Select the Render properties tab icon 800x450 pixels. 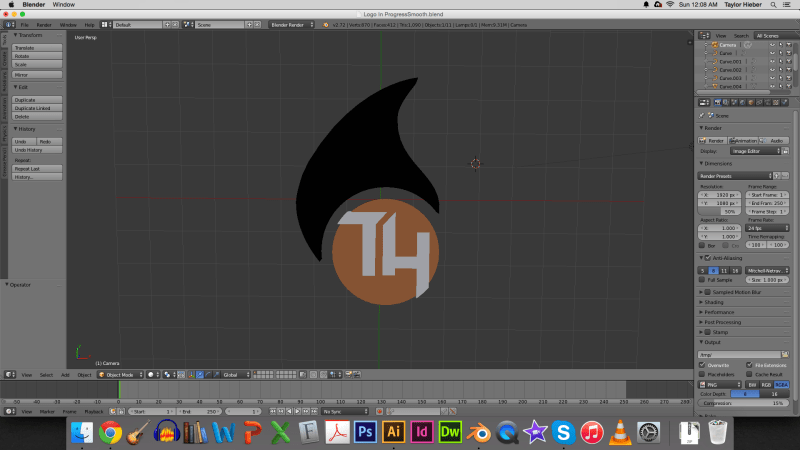pyautogui.click(x=717, y=103)
